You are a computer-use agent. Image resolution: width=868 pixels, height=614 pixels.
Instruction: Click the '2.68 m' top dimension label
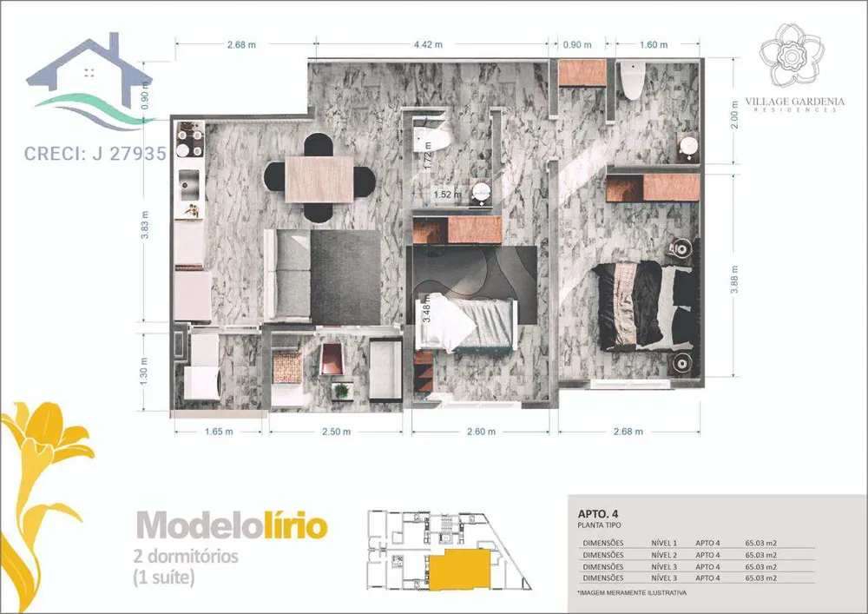pyautogui.click(x=241, y=45)
